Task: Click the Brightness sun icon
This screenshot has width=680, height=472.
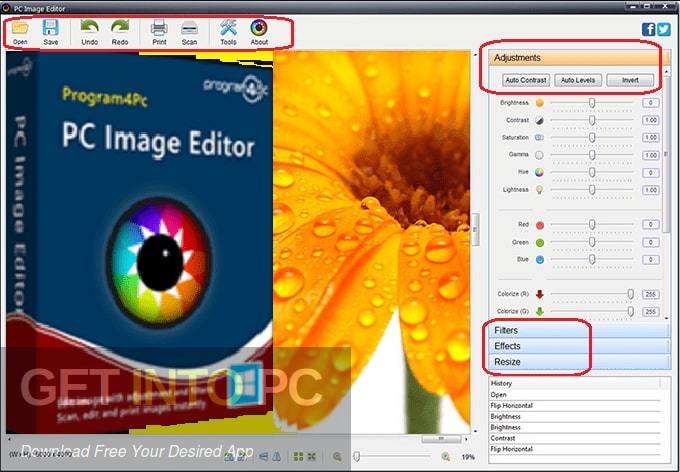Action: point(539,103)
